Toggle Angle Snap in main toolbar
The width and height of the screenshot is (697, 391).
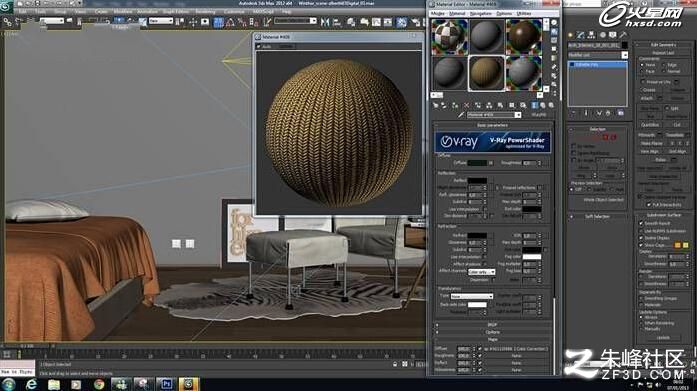pos(230,22)
